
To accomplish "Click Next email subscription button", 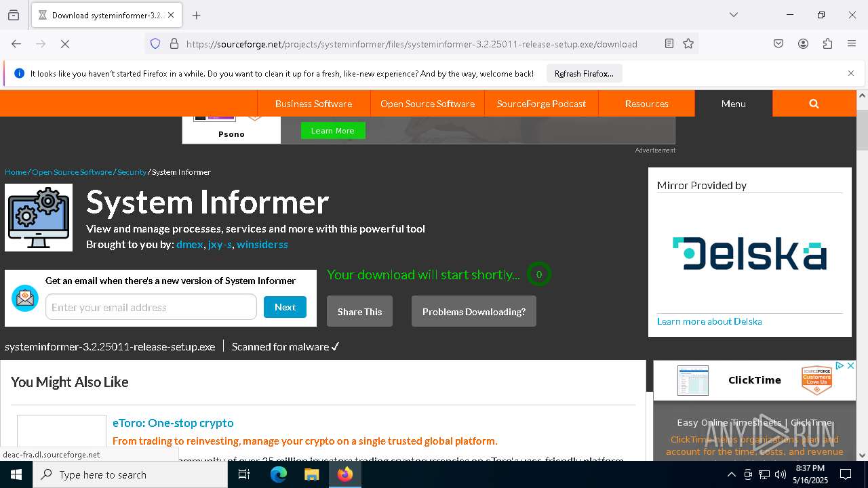I will 285,307.
